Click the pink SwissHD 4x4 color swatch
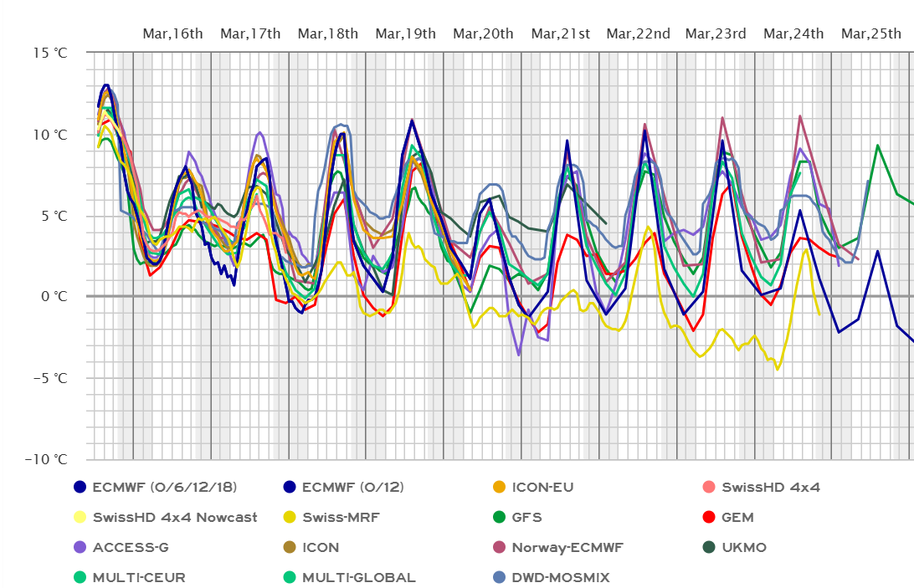 pos(707,487)
